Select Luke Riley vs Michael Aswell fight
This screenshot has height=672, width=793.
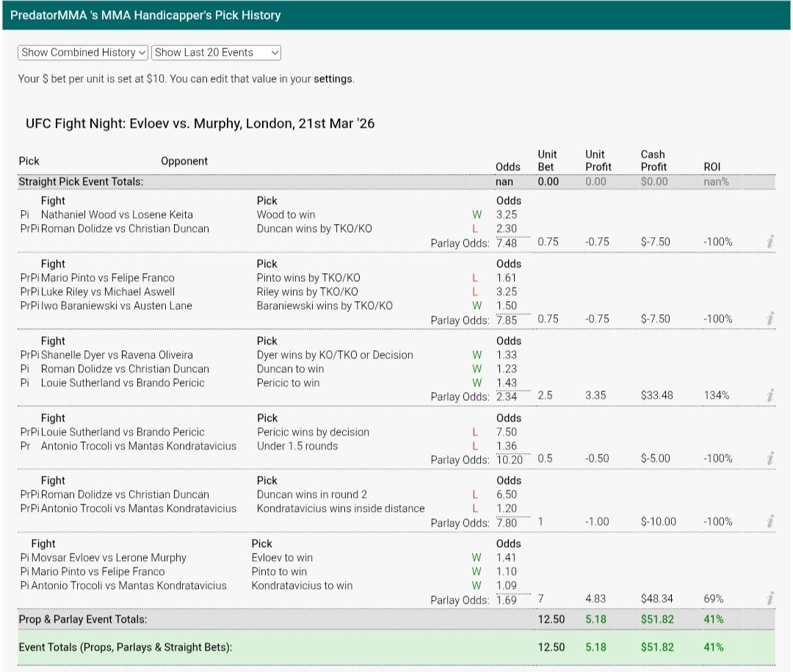point(108,292)
